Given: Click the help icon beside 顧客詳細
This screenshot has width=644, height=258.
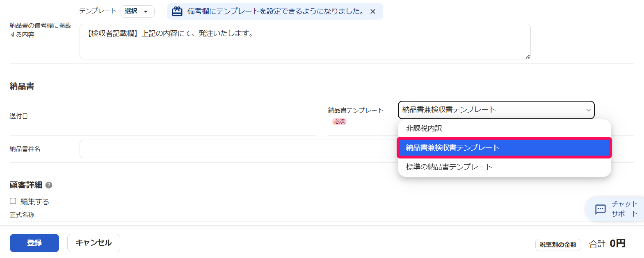Looking at the screenshot, I should click(49, 185).
